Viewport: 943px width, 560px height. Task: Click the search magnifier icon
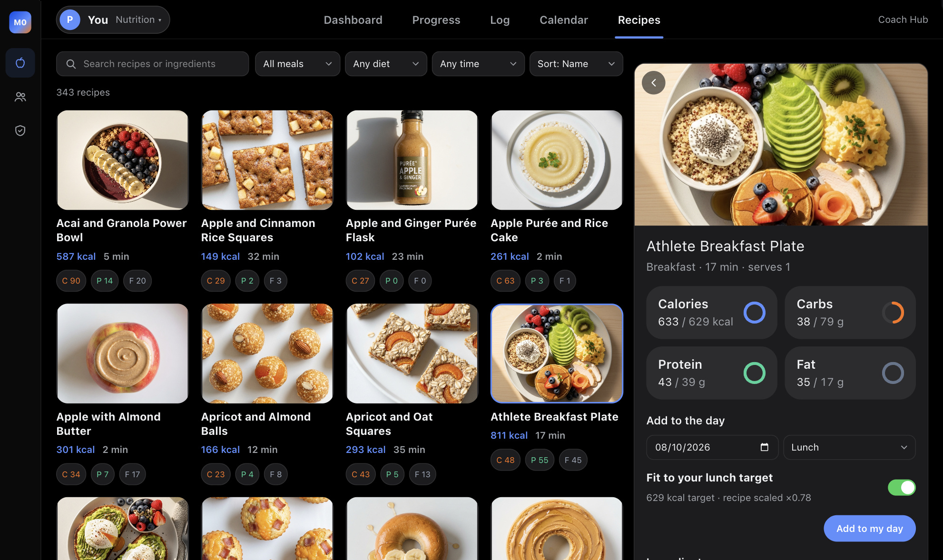pyautogui.click(x=71, y=64)
